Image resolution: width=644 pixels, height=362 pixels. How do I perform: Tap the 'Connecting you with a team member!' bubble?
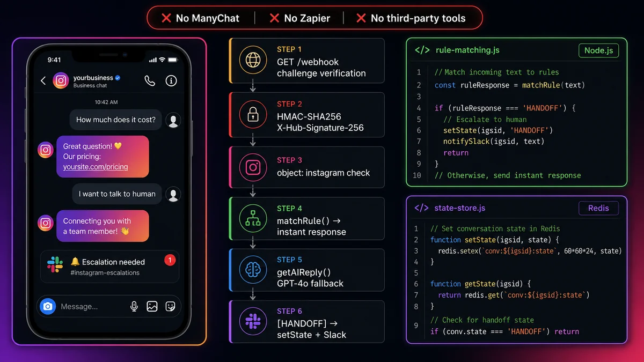[x=103, y=226]
